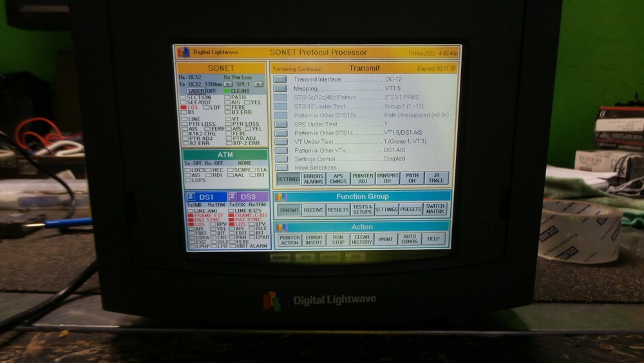Viewport: 644px width, 363px height.
Task: Click the OC-12 Transmit Interface value
Action: click(393, 79)
